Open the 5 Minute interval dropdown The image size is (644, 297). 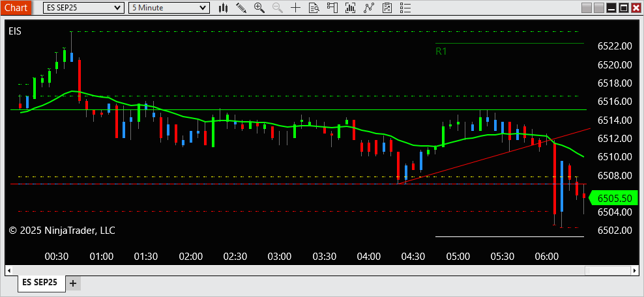click(x=169, y=8)
